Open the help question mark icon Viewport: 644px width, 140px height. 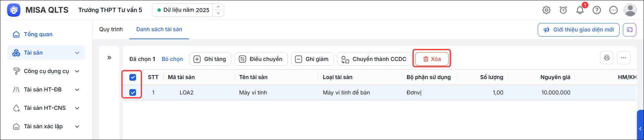point(597,10)
